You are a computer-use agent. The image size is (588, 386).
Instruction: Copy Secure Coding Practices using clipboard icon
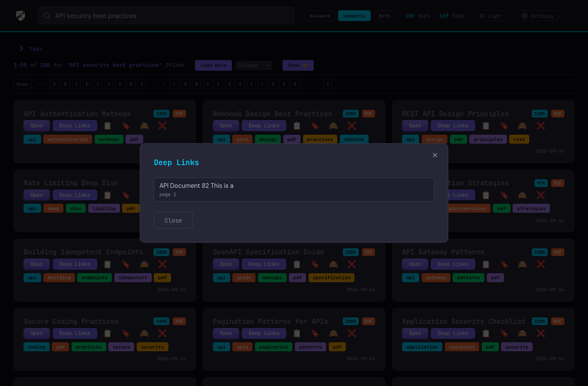108,333
